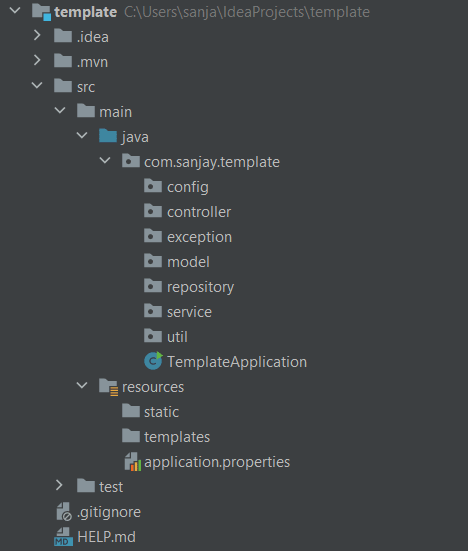Collapse the resources folder chevron
Screen dimensions: 468x551
pos(82,385)
